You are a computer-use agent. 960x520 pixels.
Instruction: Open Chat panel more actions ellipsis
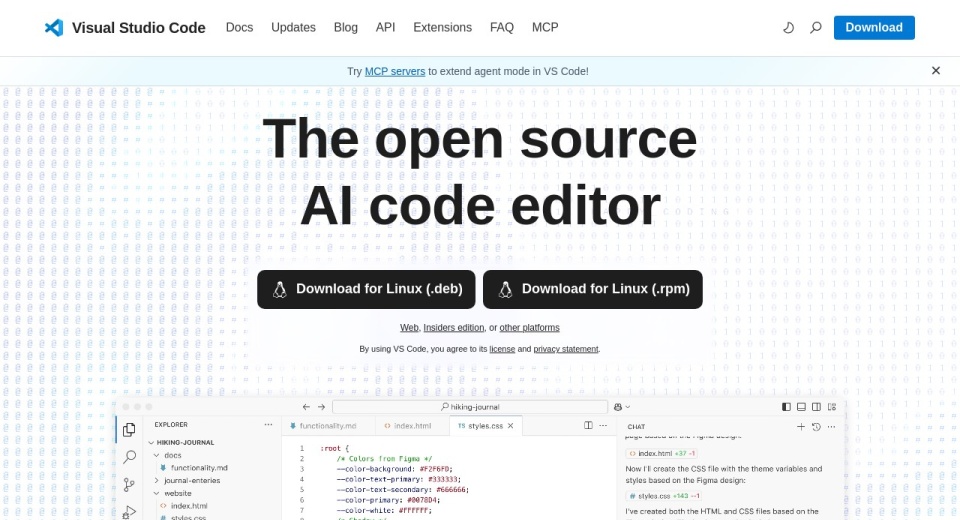click(x=831, y=427)
